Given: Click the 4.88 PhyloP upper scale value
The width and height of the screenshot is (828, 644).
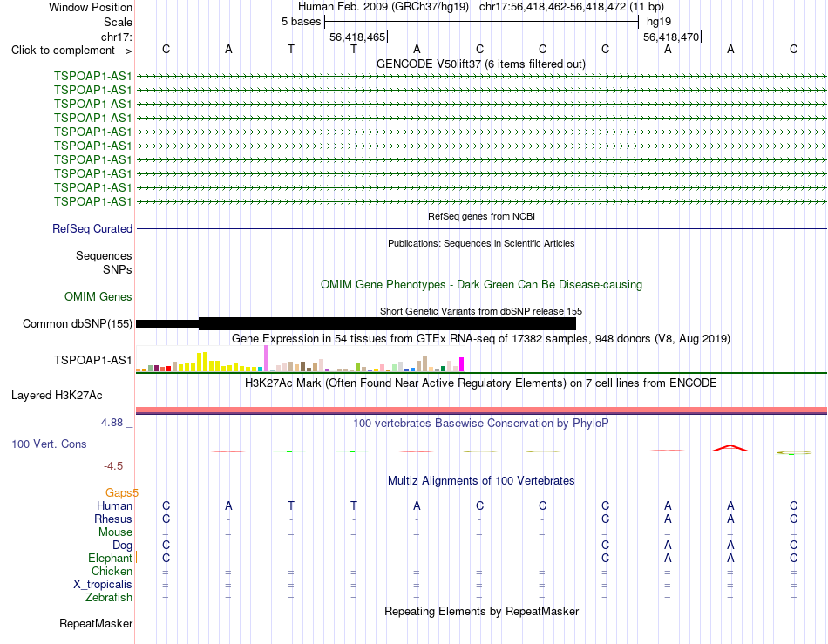Looking at the screenshot, I should (112, 423).
